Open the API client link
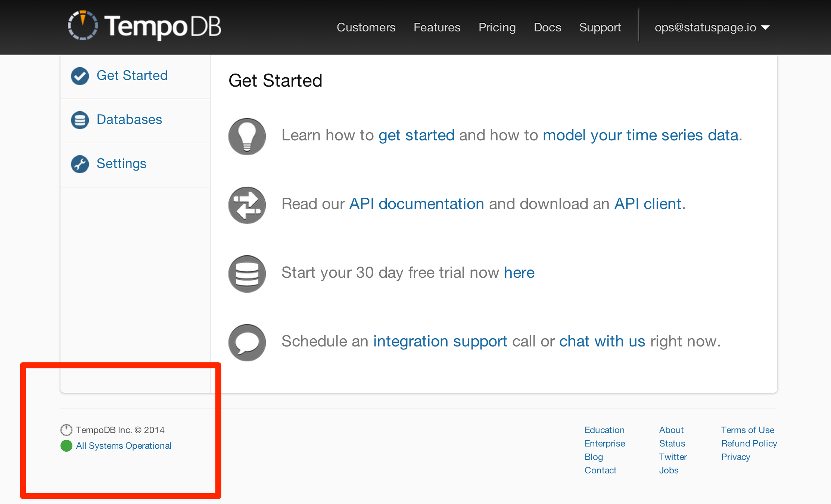831x504 pixels. coord(648,204)
